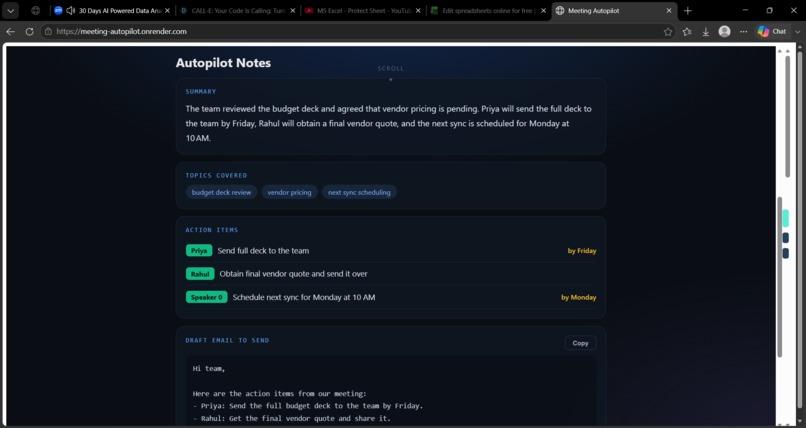Open the Favorites list icon
This screenshot has width=806, height=428.
tap(687, 32)
